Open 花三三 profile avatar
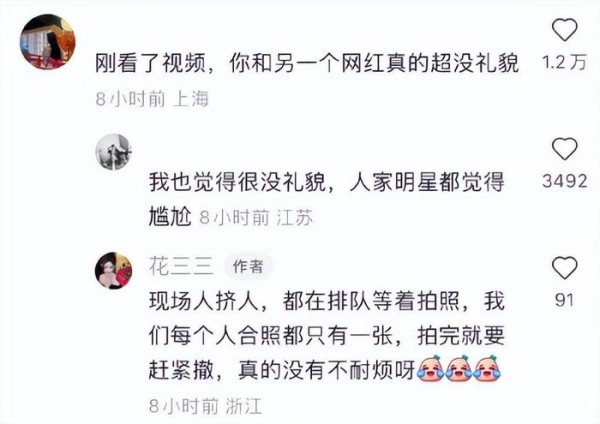 coord(114,271)
